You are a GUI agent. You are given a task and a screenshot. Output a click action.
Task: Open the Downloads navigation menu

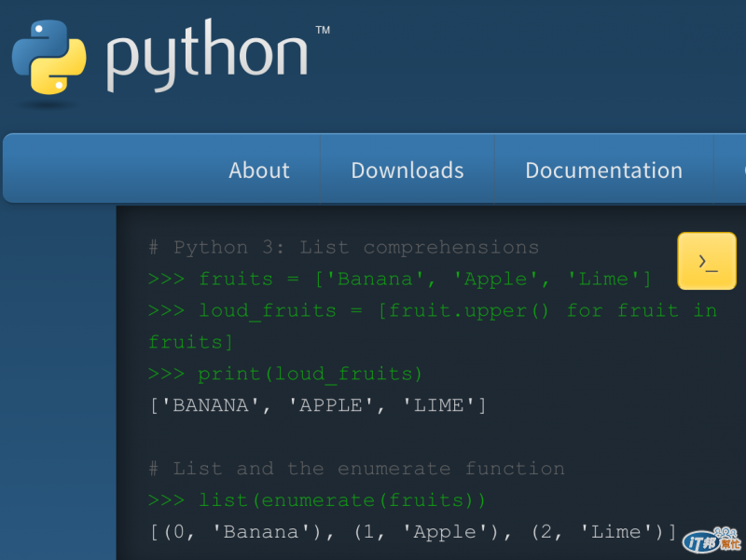click(408, 171)
